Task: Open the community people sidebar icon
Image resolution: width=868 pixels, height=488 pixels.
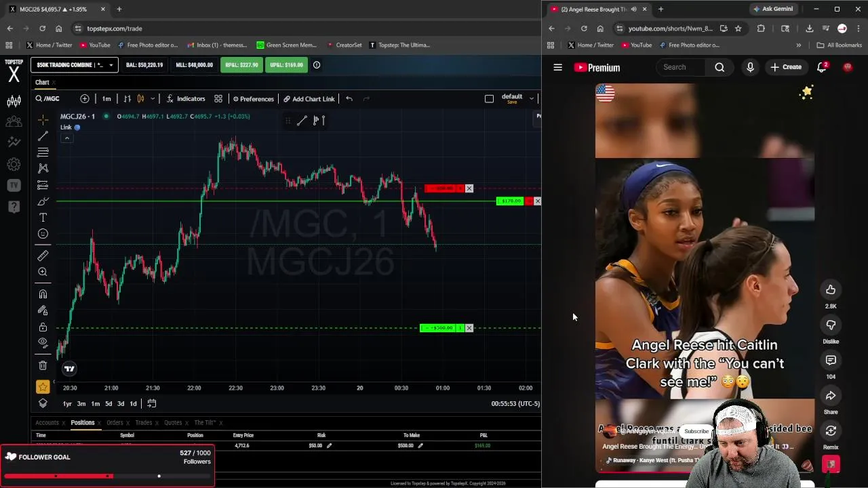Action: (14, 122)
